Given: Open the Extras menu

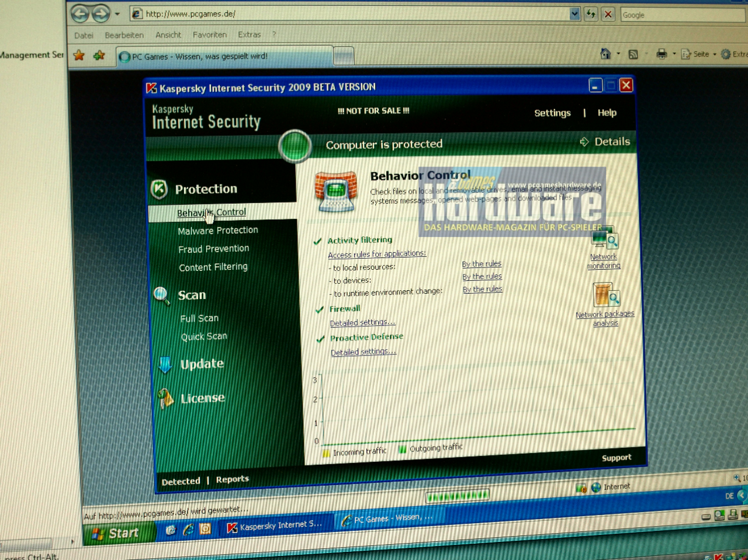Looking at the screenshot, I should 250,34.
